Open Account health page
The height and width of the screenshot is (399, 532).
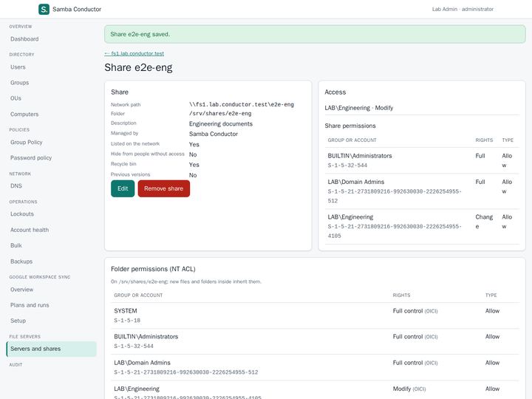point(30,230)
